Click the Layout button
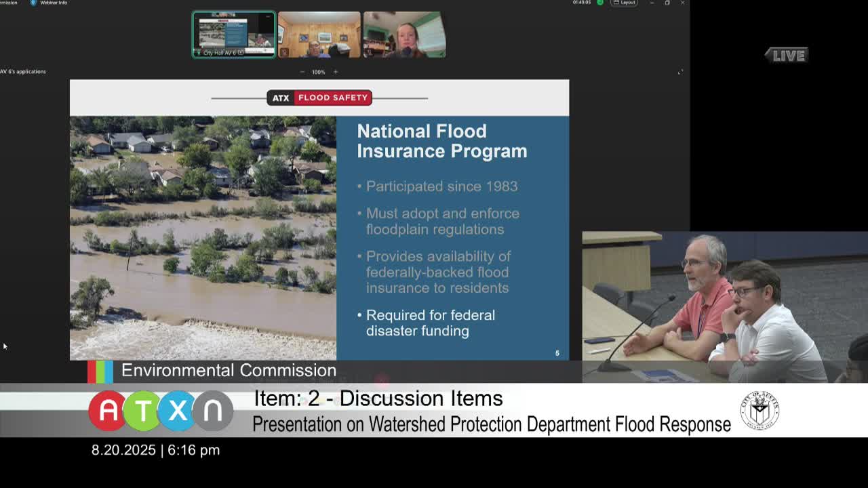This screenshot has width=868, height=488. (x=624, y=3)
